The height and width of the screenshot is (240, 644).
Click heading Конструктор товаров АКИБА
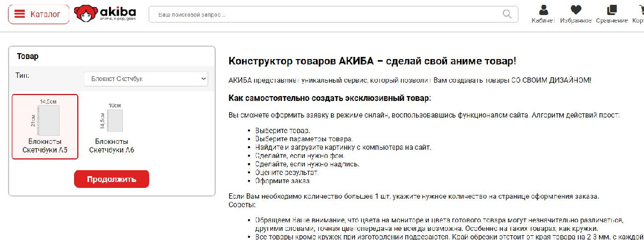(x=372, y=61)
